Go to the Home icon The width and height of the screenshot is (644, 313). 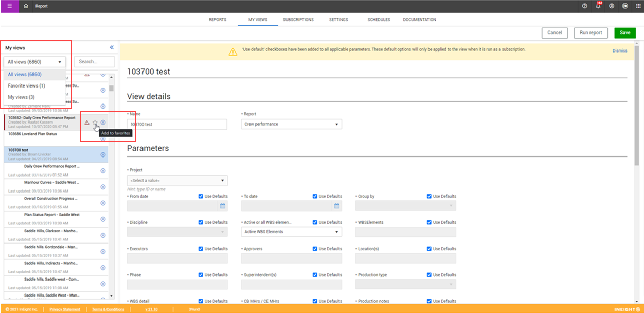click(x=26, y=6)
